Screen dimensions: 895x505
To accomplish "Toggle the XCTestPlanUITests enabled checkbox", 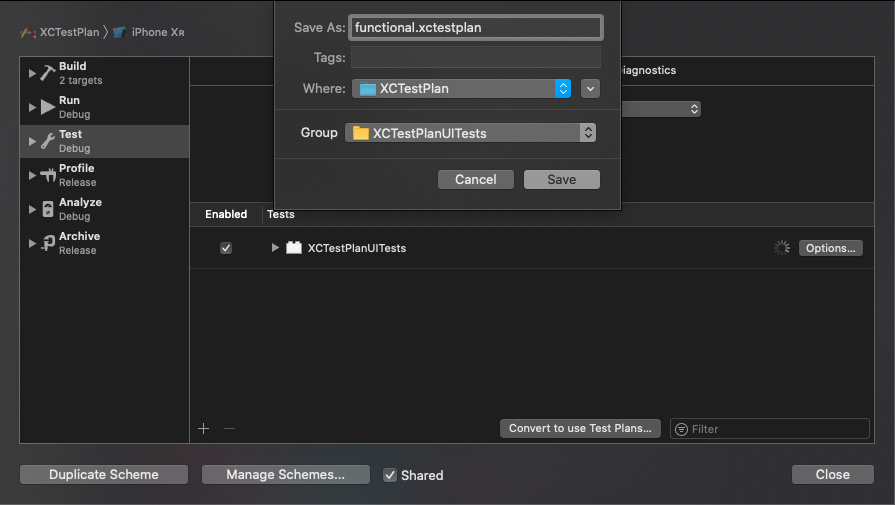I will tap(226, 248).
